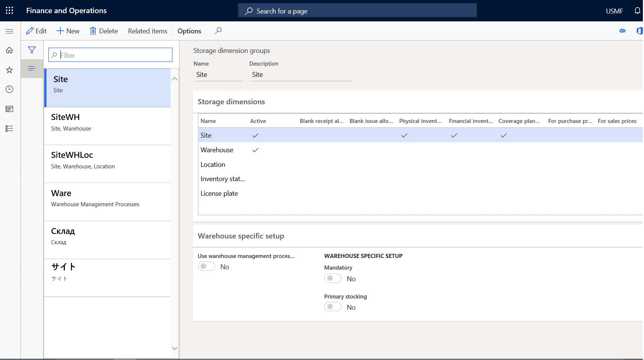This screenshot has height=360, width=644.
Task: Toggle the list view lines icon
Action: 32,68
